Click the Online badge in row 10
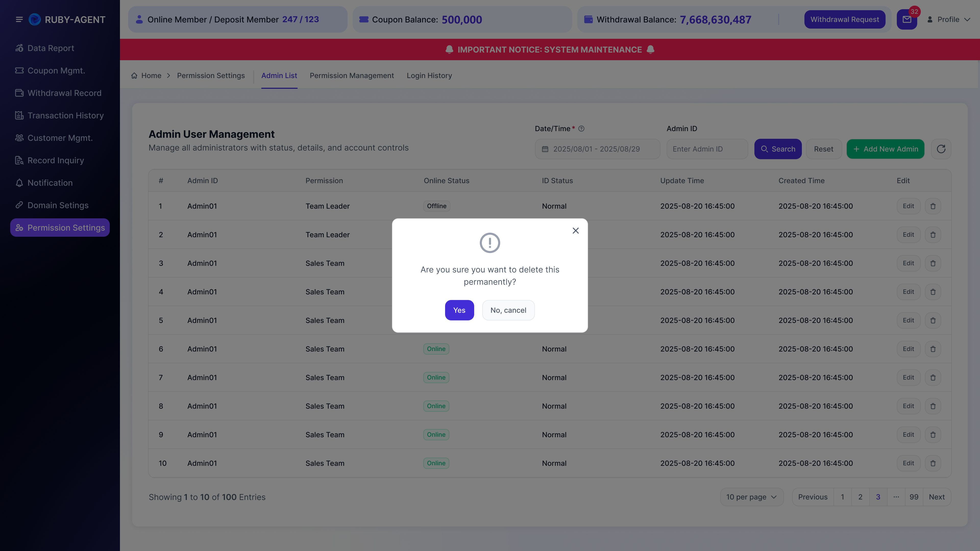This screenshot has height=551, width=980. [x=436, y=463]
